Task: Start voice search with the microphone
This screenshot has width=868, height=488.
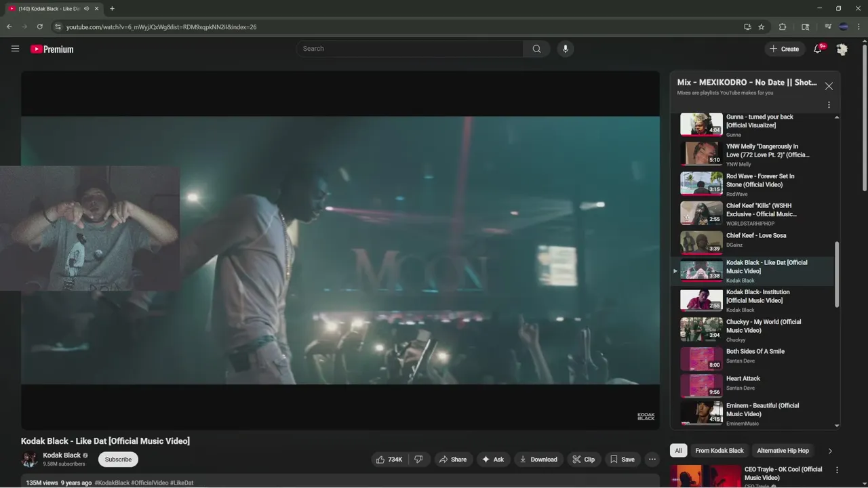Action: tap(566, 49)
